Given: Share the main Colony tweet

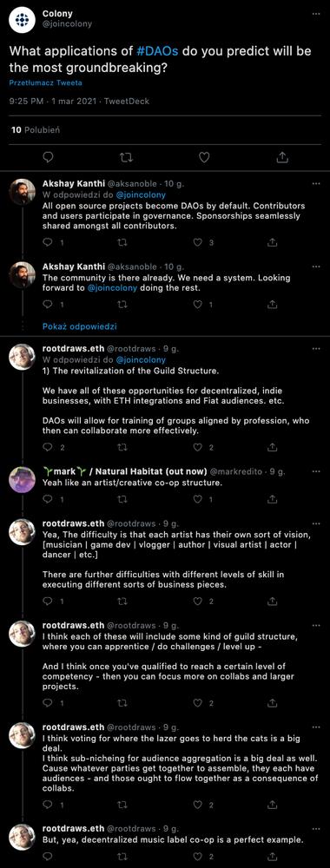Looking at the screenshot, I should (282, 158).
